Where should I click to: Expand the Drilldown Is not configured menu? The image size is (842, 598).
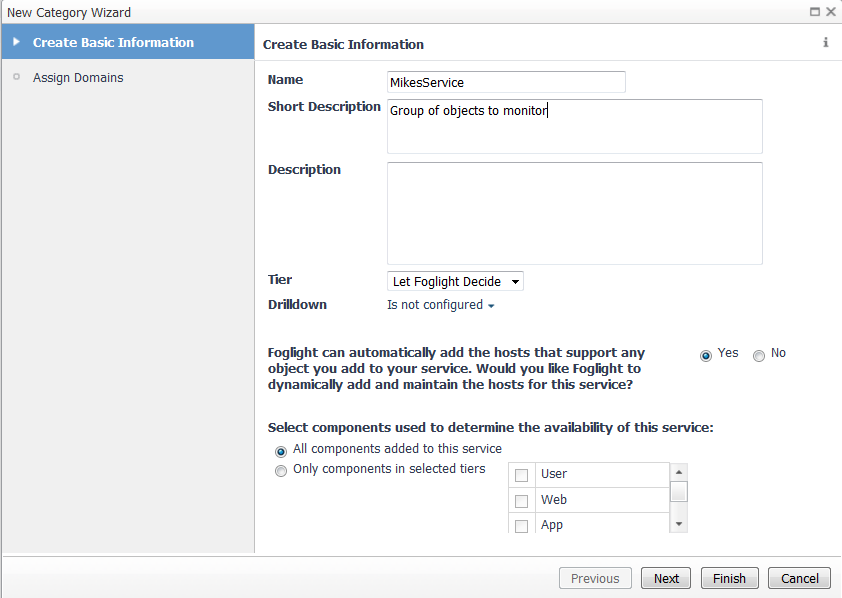click(440, 305)
